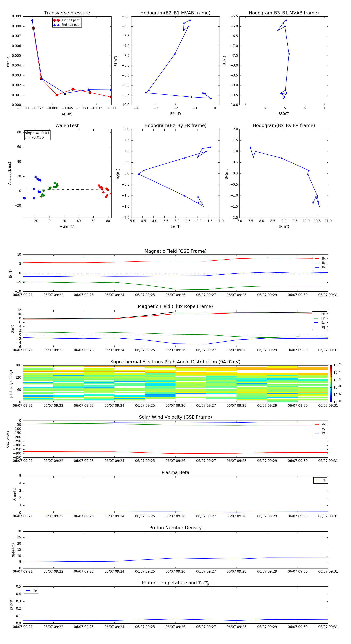
Task: Click the 'Plasma Beta' plot title
Action: coord(175,472)
